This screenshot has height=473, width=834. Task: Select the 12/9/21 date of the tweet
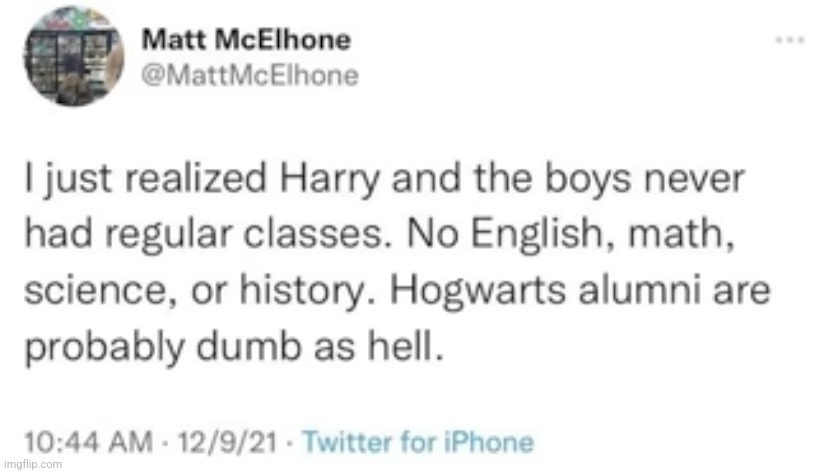pyautogui.click(x=228, y=442)
